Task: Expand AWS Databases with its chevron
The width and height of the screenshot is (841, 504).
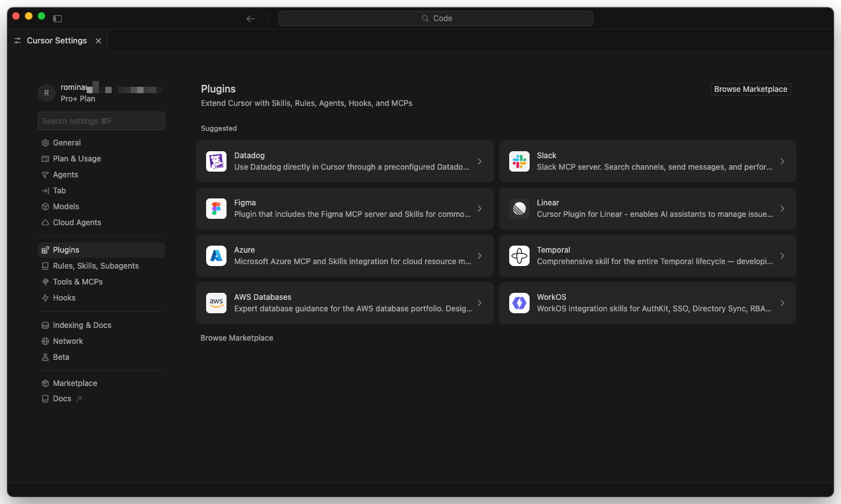Action: tap(480, 303)
